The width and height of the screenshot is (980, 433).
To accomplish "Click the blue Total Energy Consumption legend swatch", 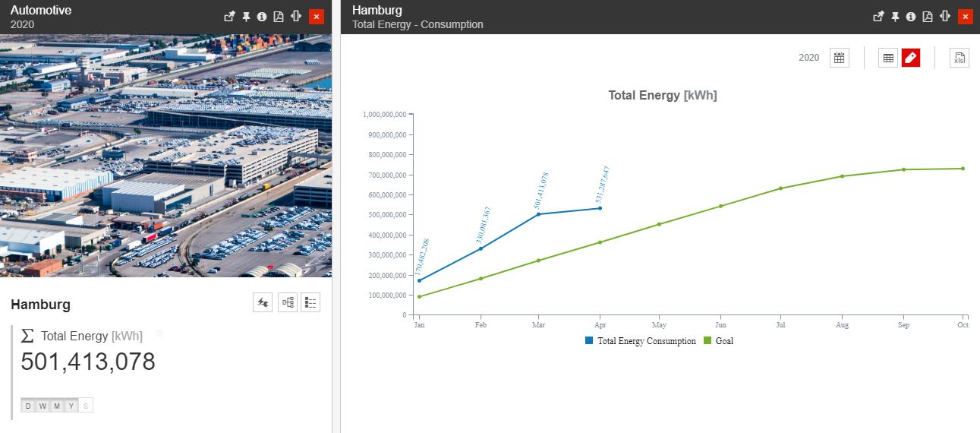I will [589, 341].
